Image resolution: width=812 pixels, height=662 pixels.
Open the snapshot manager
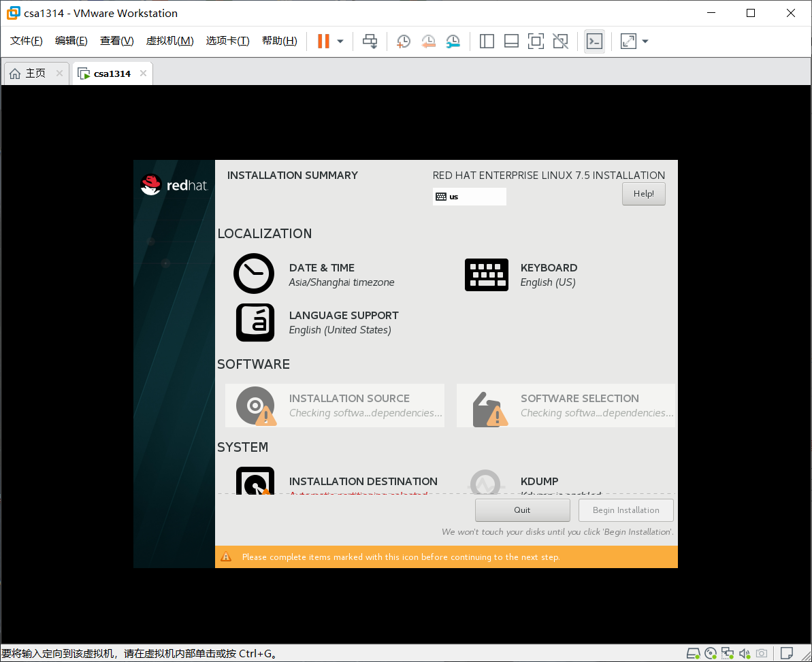453,41
